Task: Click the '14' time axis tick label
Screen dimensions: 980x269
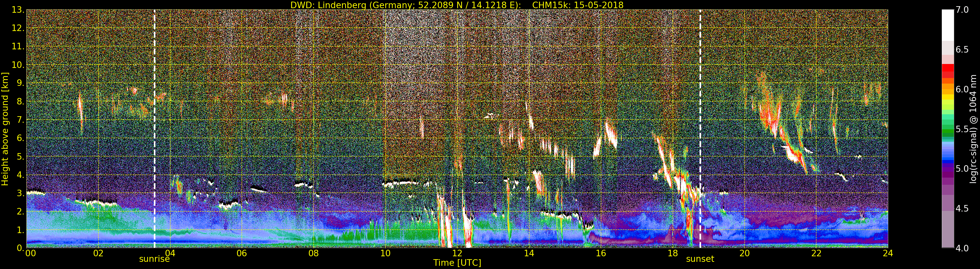Action: (529, 253)
